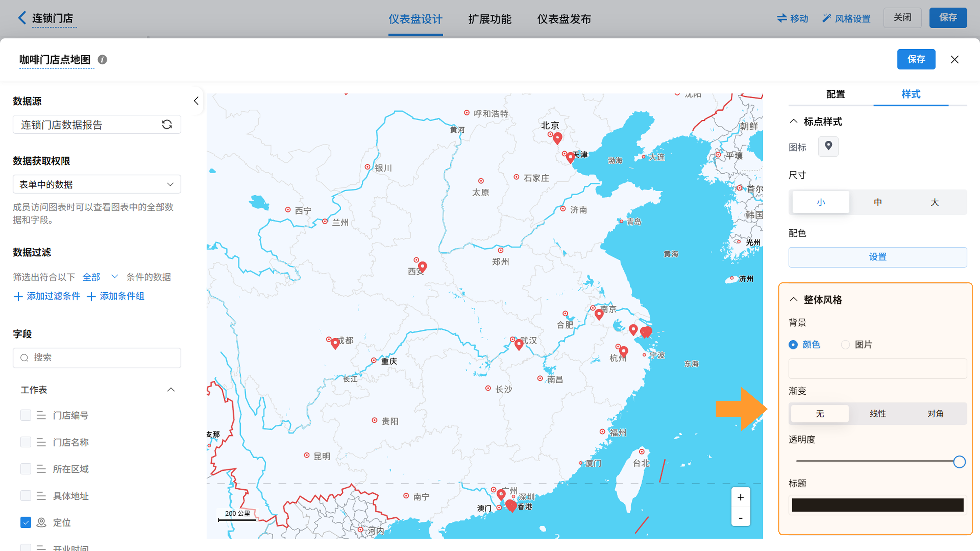Select the 图片 background radio option
Viewport: 980px width, 551px height.
(x=845, y=345)
